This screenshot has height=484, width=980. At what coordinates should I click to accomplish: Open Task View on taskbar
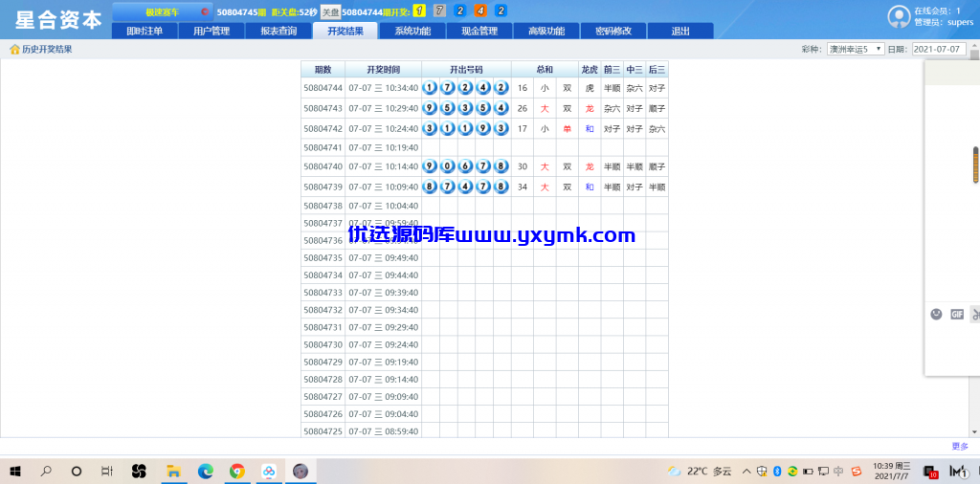tap(107, 471)
